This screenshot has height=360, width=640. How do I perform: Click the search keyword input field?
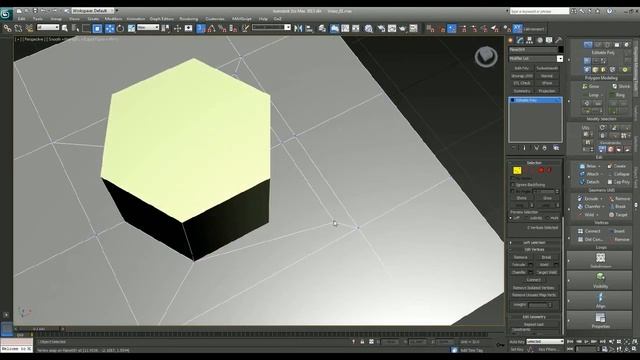[x=540, y=11]
